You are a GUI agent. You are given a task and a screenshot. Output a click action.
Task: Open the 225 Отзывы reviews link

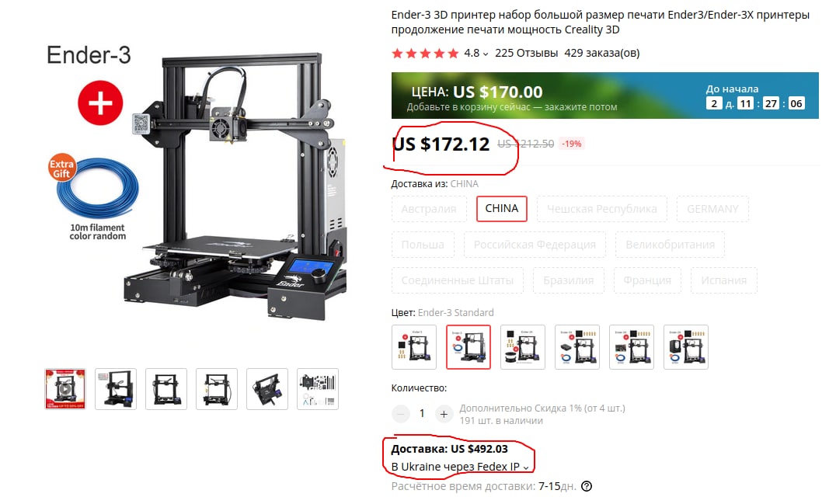(526, 53)
